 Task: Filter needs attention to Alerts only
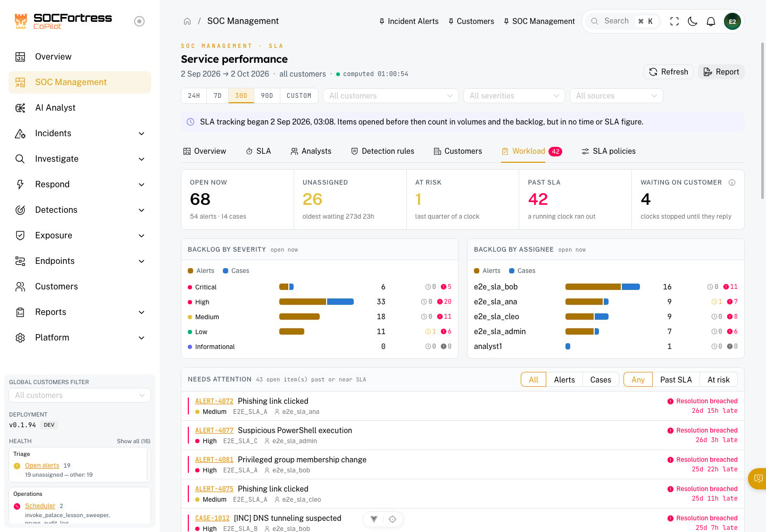coord(564,379)
